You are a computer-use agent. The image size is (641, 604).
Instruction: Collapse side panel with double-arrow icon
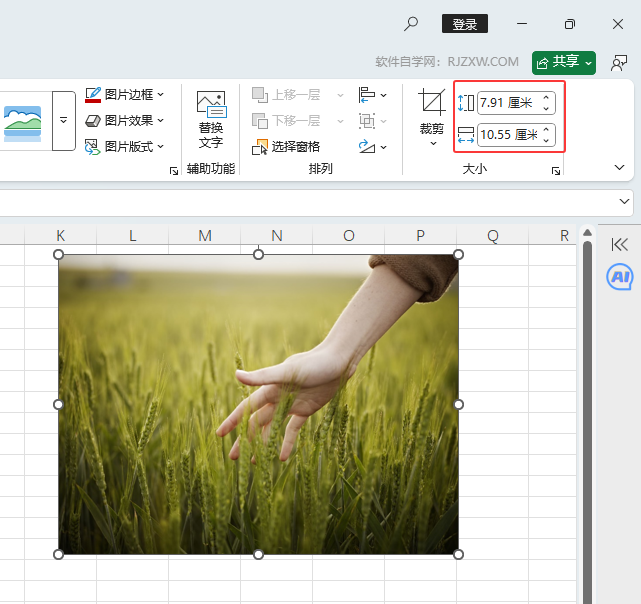point(619,245)
